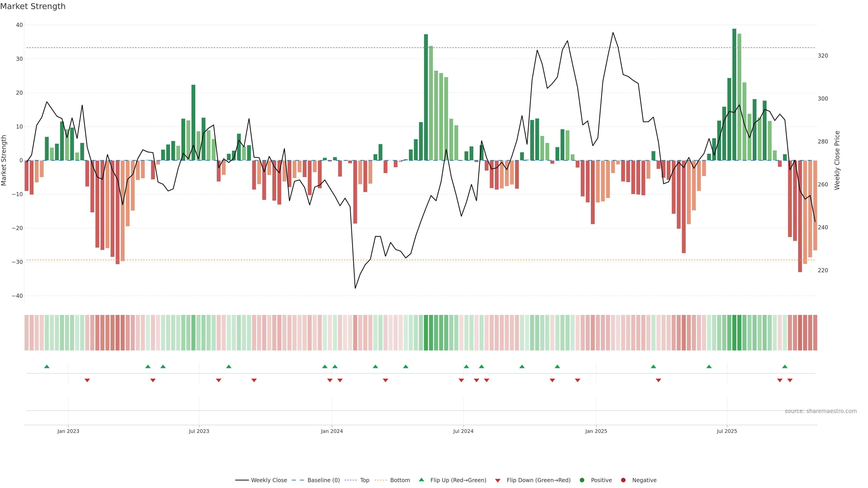
Task: Click the green Flip Up legend triangle
Action: [x=421, y=480]
